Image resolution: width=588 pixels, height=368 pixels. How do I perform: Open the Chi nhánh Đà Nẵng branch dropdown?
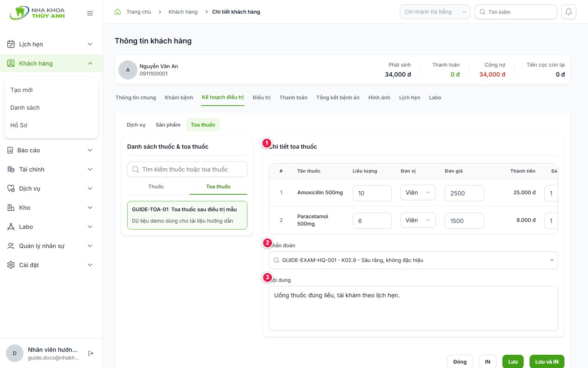(435, 12)
